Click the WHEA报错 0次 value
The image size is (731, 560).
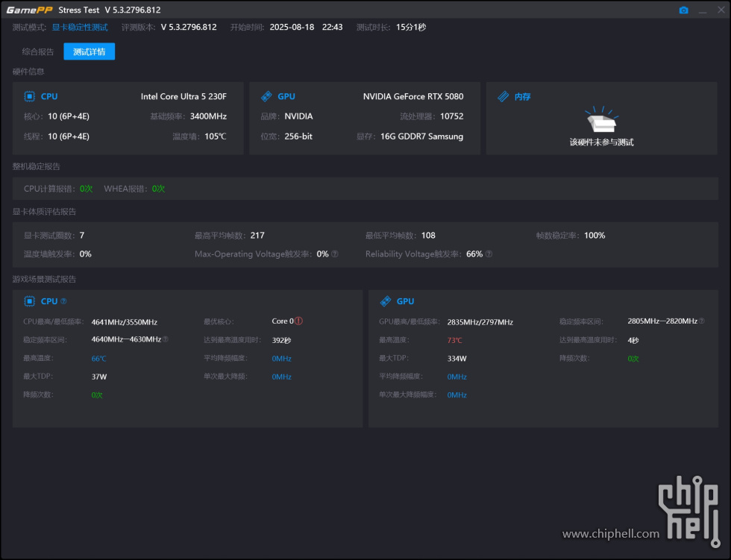(x=158, y=189)
